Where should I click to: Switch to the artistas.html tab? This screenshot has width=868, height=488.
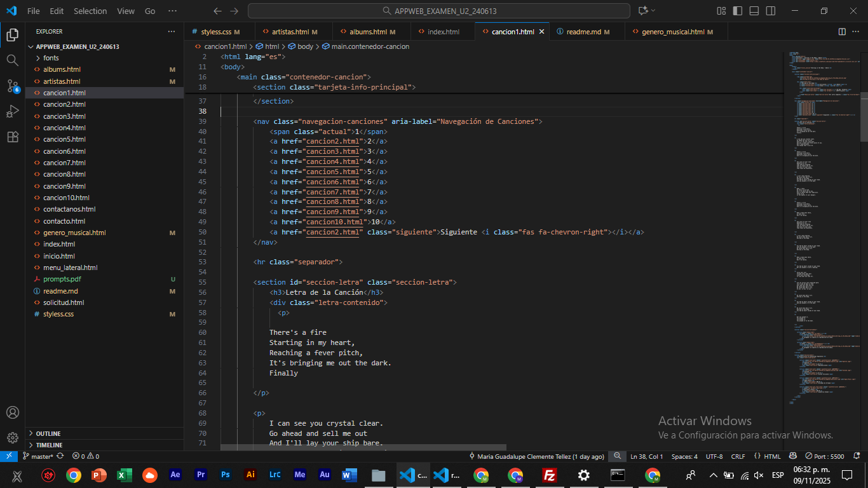[x=290, y=32]
